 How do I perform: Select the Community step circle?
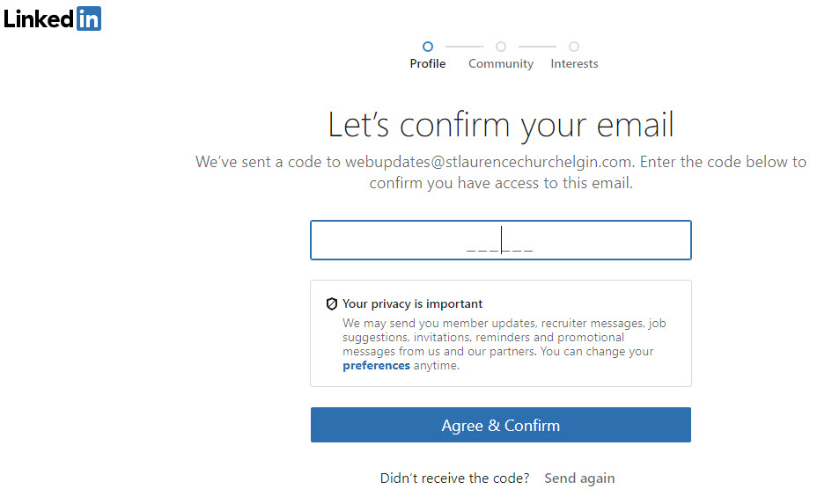[x=501, y=47]
